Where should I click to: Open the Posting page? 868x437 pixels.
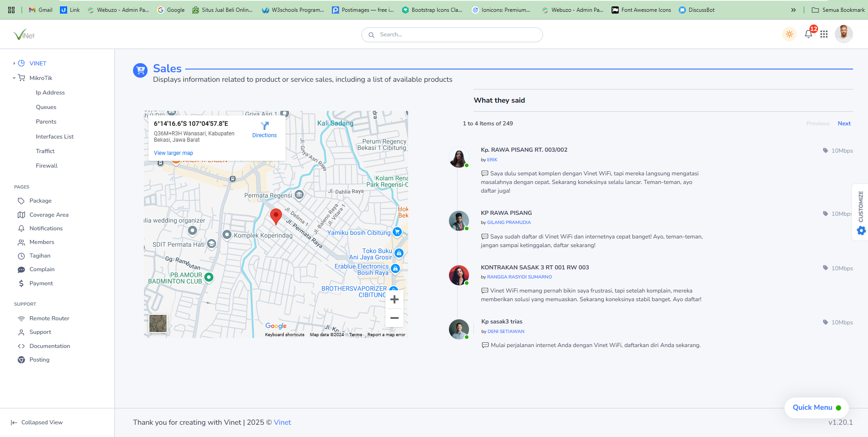click(39, 360)
